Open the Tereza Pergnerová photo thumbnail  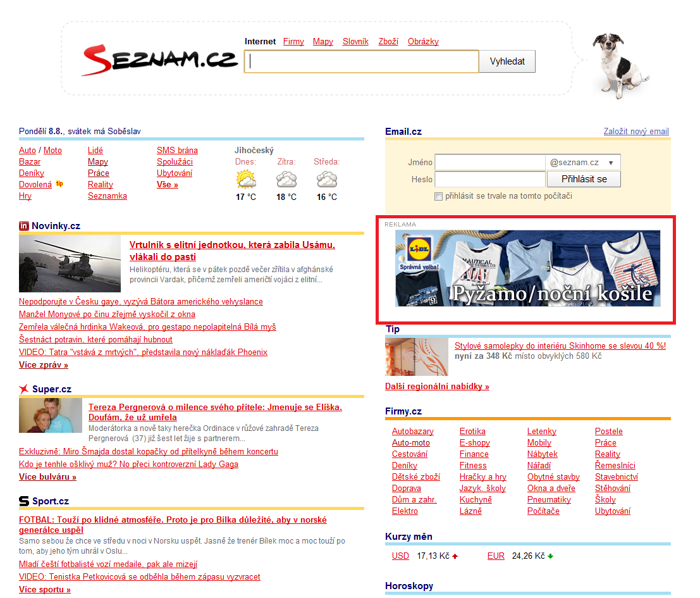click(x=51, y=415)
